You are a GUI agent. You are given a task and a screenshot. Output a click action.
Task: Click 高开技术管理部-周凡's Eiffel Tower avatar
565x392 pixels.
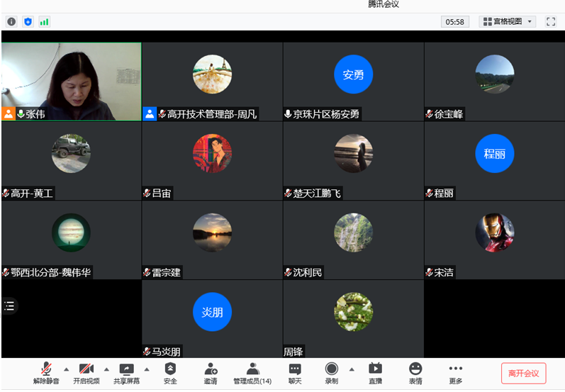click(212, 74)
